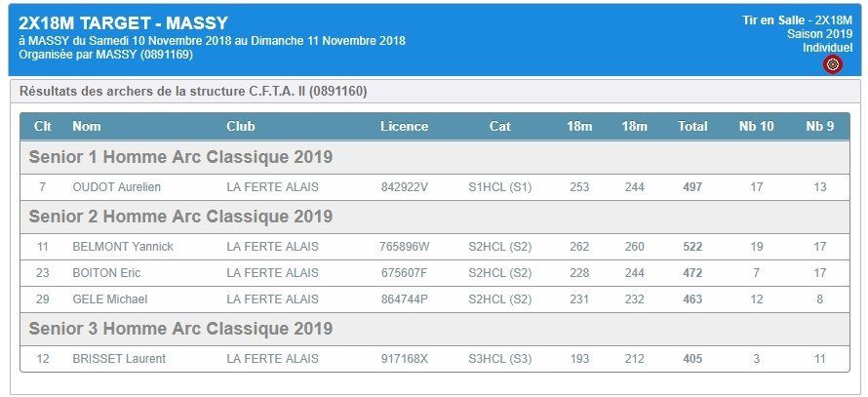Image resolution: width=868 pixels, height=397 pixels.
Task: Click the GELE Michael name
Action: tap(110, 299)
